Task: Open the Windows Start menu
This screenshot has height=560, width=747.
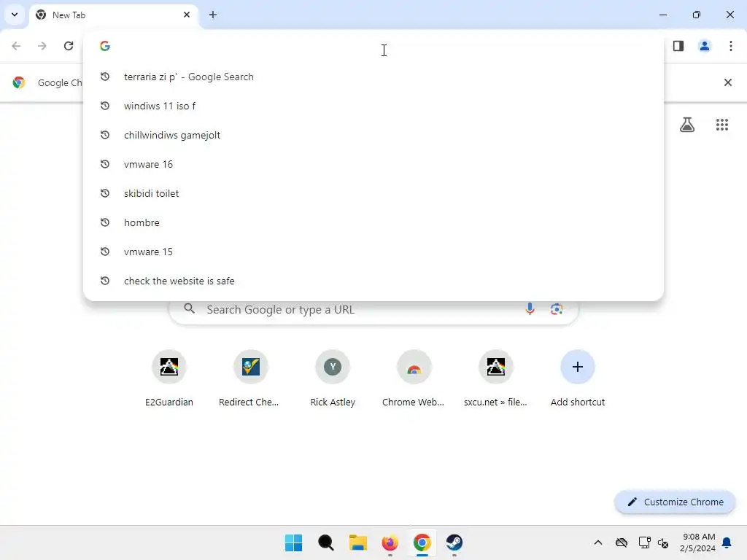Action: click(293, 542)
